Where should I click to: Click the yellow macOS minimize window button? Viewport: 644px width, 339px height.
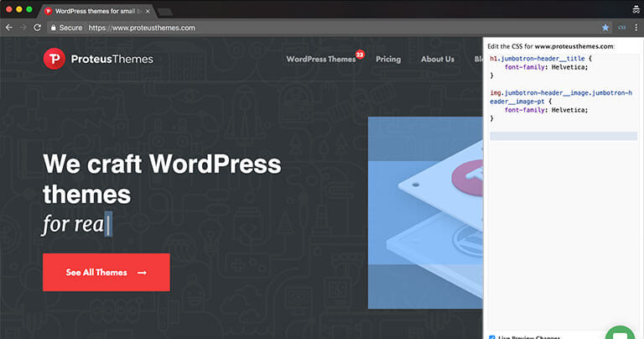pyautogui.click(x=19, y=9)
